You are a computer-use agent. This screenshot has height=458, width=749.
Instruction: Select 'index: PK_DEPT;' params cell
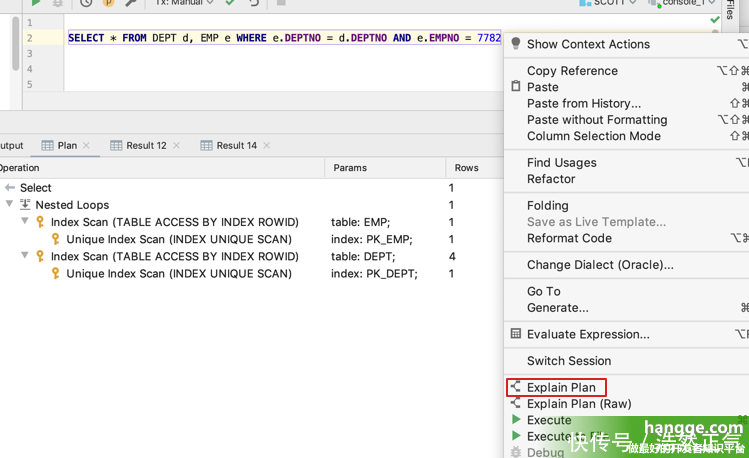(374, 274)
